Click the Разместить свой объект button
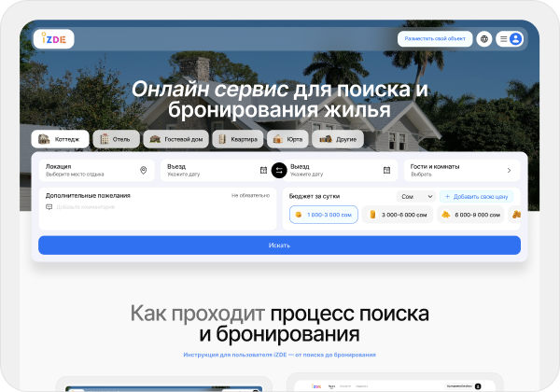560x392 pixels. point(434,39)
